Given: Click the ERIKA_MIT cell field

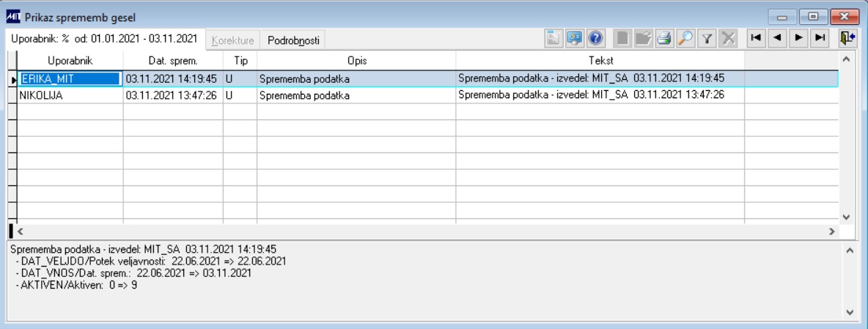Looking at the screenshot, I should point(70,79).
